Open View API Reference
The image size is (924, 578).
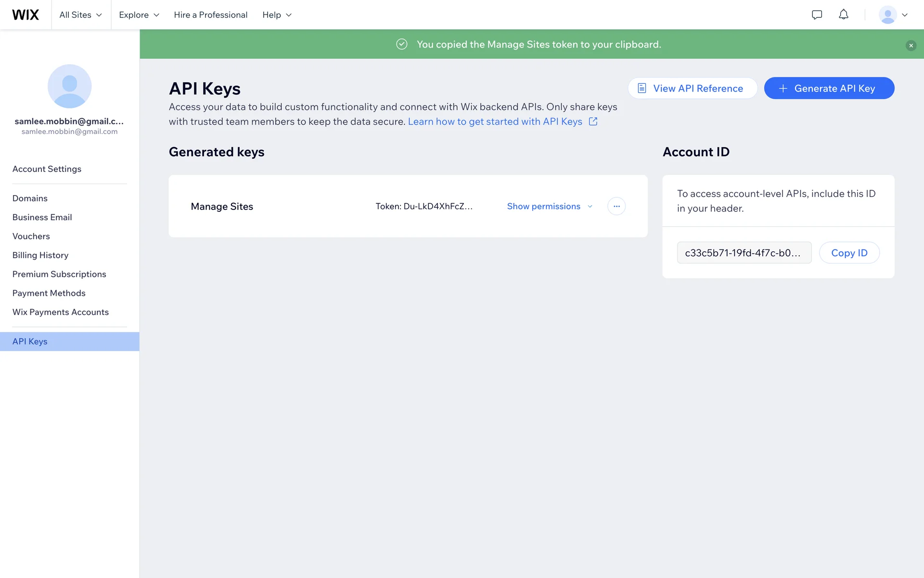coord(692,88)
